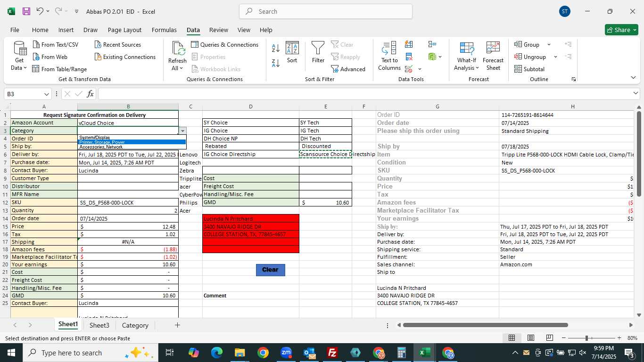Switch to Normal view
The image size is (644, 362).
pos(512,338)
